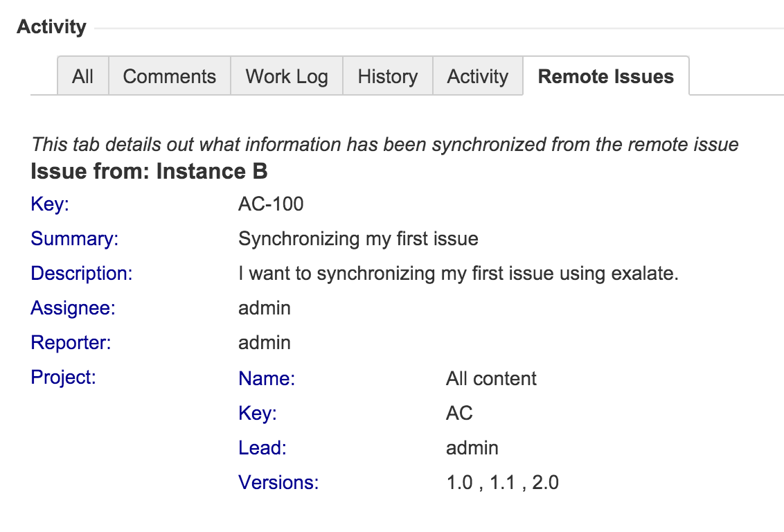Click the Summary field label
Viewport: 784px width, 532px height.
pyautogui.click(x=75, y=239)
